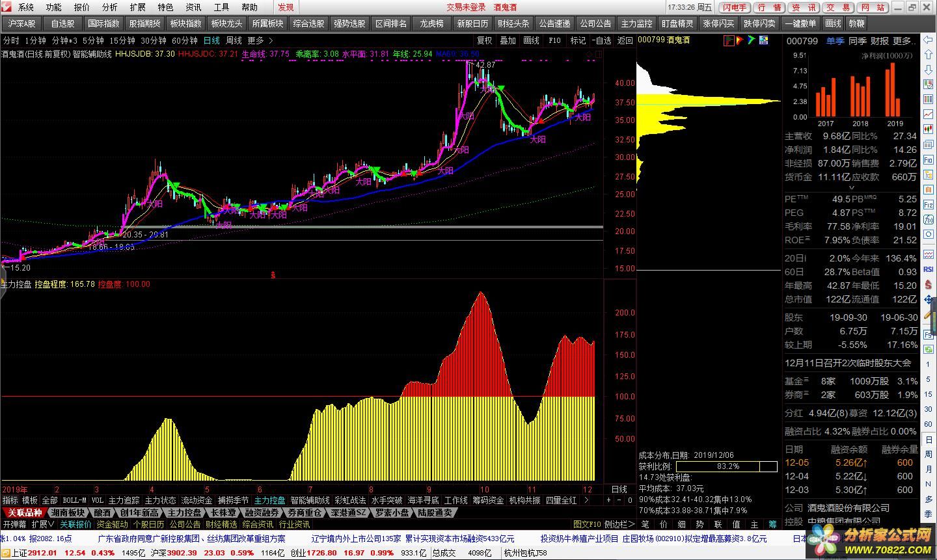Viewport: 937px width, 560px height.
Task: Select 财报 in financial panel
Action: 880,40
